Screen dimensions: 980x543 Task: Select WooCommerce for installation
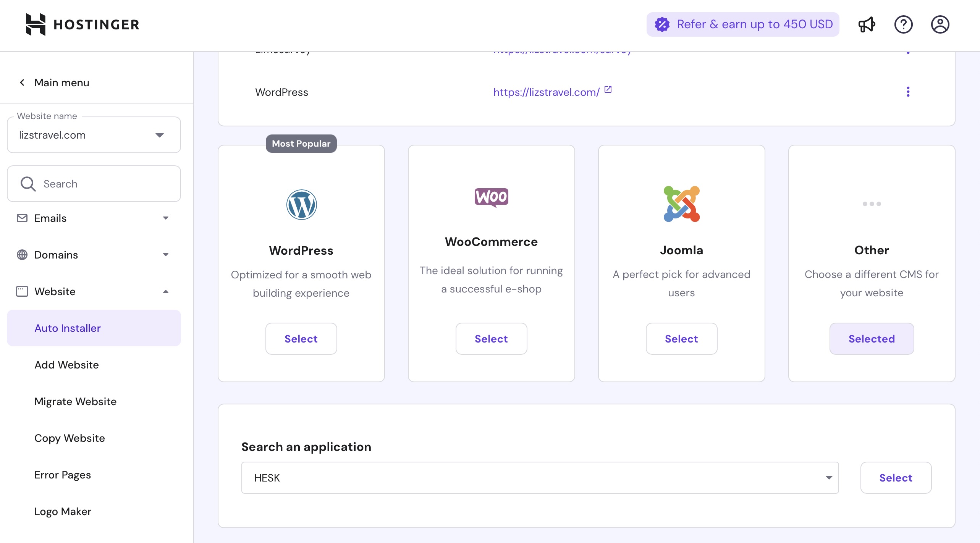click(491, 339)
